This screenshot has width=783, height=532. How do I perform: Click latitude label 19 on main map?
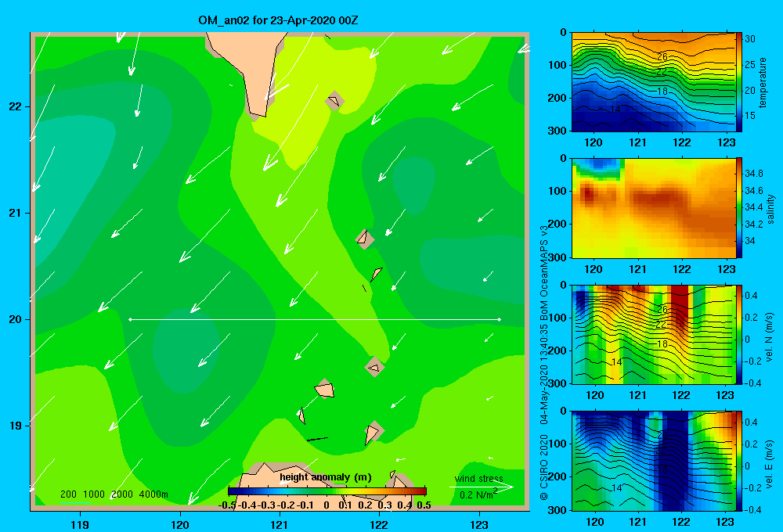tap(16, 426)
